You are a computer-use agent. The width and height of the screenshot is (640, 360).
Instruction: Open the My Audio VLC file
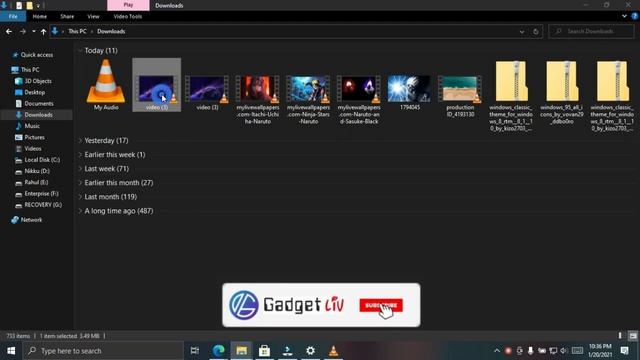(106, 85)
